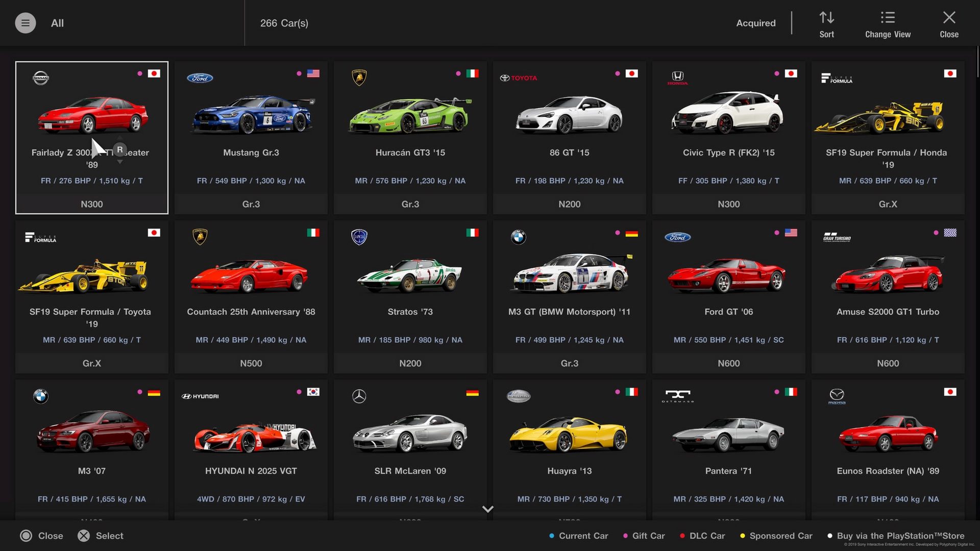Click the Japanese flag on Eunos Roadster card

pyautogui.click(x=950, y=392)
